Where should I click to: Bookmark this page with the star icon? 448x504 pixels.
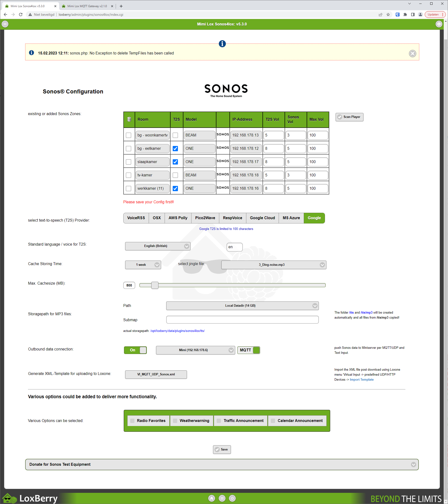pyautogui.click(x=388, y=15)
